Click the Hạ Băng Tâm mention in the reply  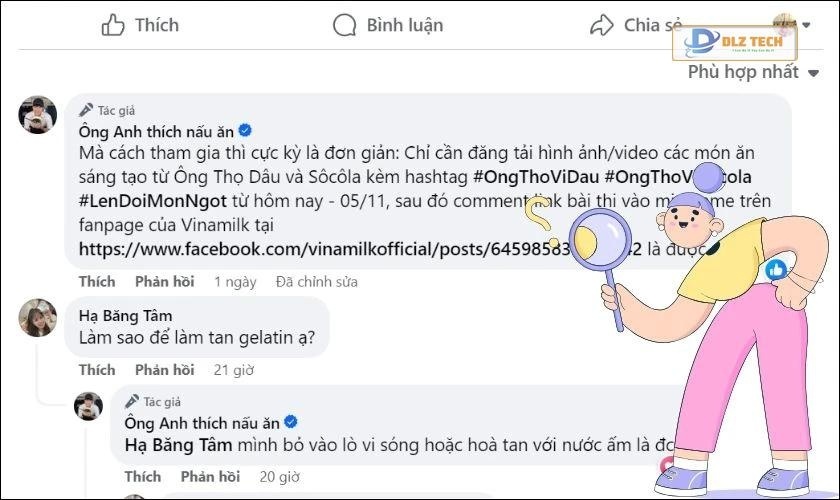pyautogui.click(x=178, y=444)
